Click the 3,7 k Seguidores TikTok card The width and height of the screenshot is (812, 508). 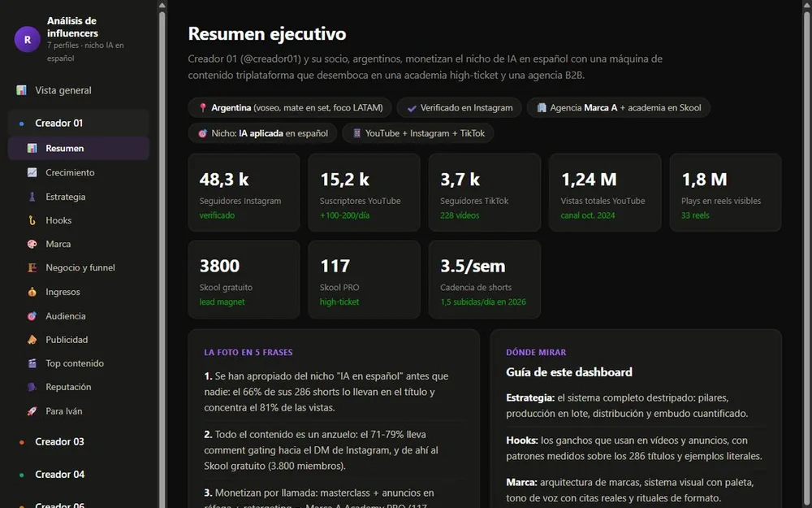[485, 193]
